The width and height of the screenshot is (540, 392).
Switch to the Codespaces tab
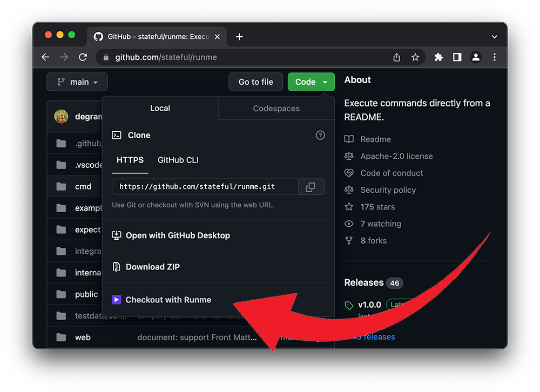[276, 109]
